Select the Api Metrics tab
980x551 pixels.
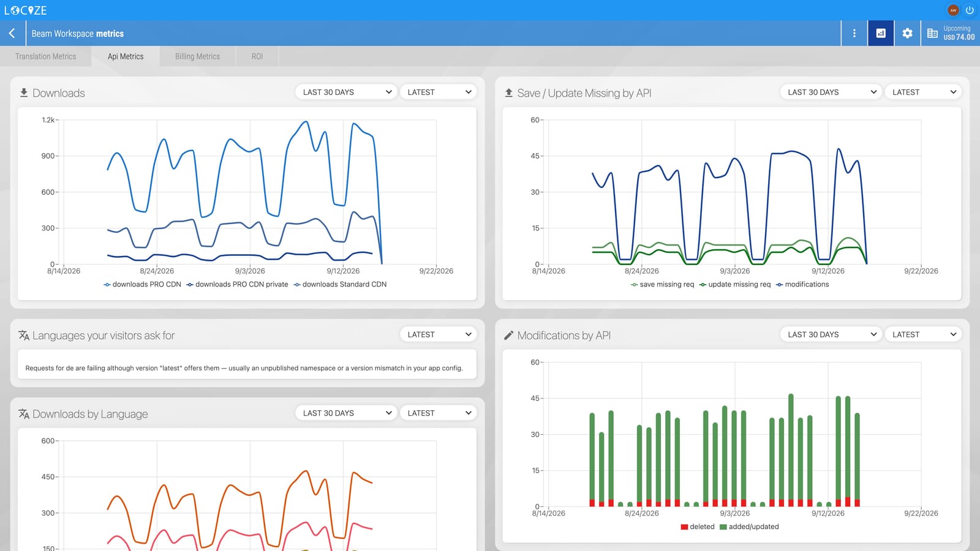coord(126,56)
